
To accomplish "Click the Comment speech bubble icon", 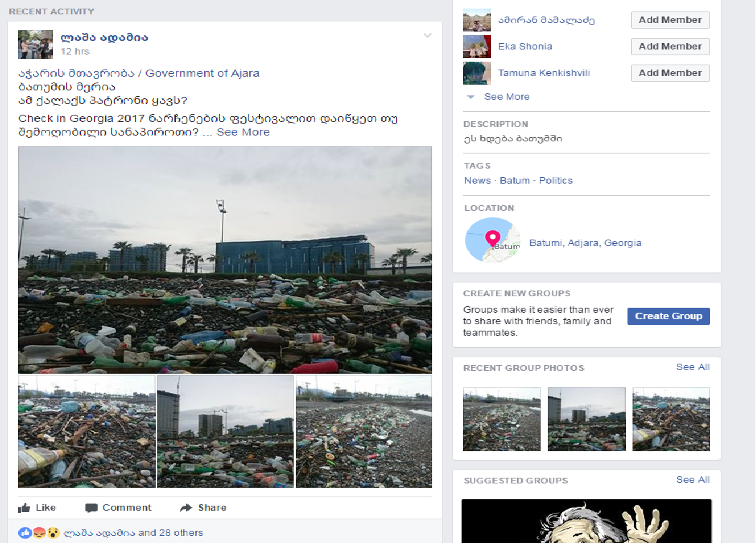I will point(91,508).
